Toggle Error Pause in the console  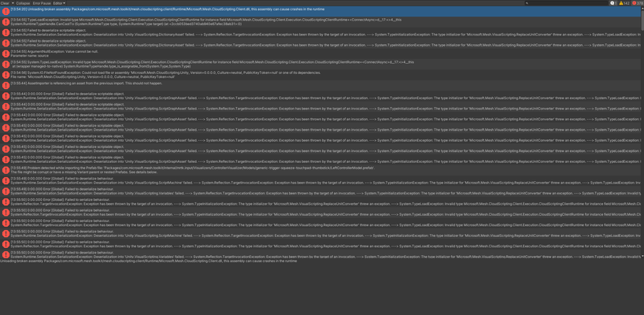click(42, 3)
